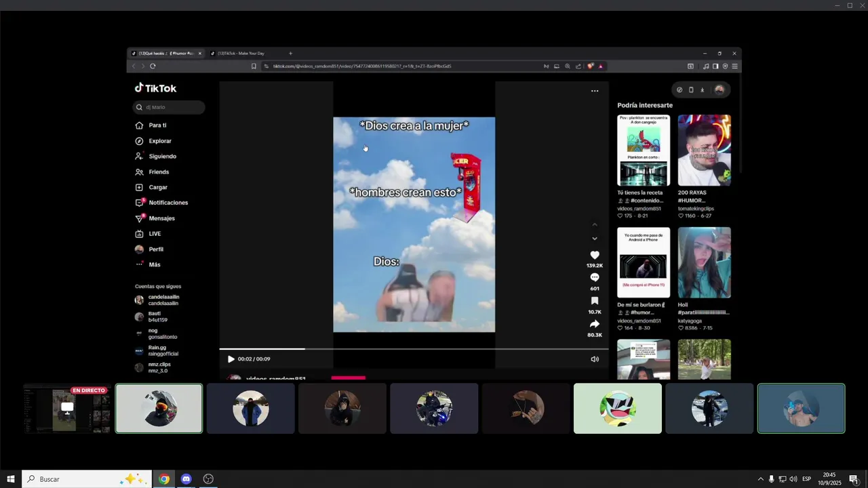
Task: Open Notificaciones in the sidebar
Action: [161, 203]
